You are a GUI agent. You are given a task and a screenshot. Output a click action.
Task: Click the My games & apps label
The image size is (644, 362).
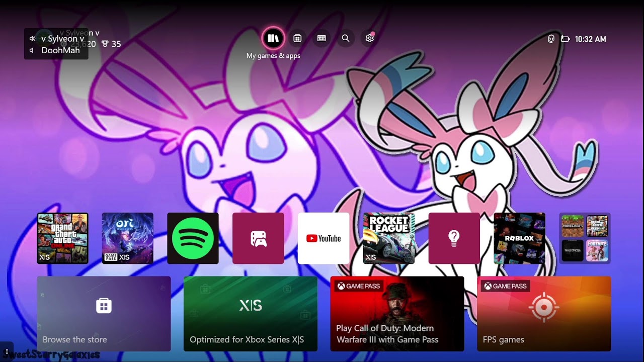(x=273, y=56)
